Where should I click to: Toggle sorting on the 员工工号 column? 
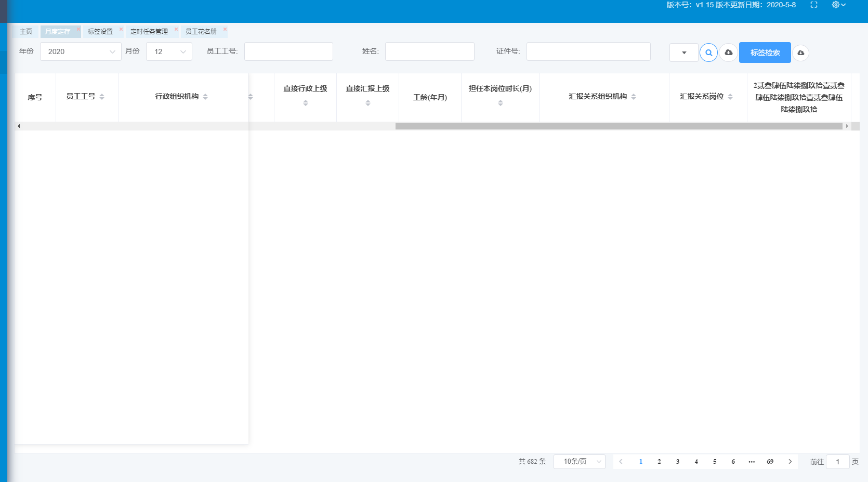(102, 97)
